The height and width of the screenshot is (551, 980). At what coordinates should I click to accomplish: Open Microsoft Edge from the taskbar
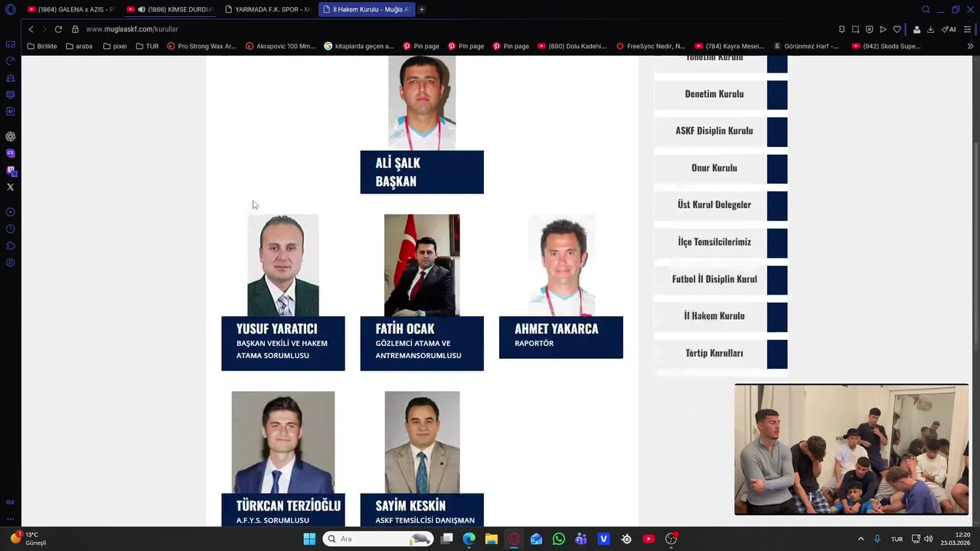[469, 539]
